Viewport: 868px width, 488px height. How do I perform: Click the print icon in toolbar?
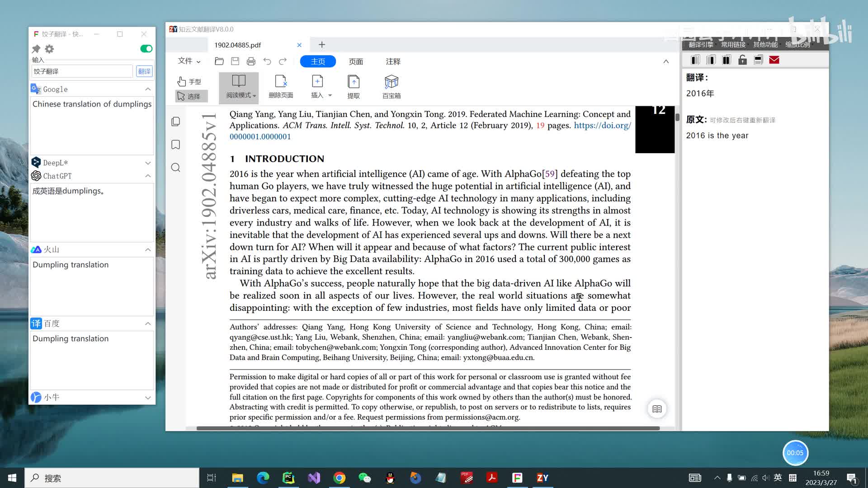251,61
